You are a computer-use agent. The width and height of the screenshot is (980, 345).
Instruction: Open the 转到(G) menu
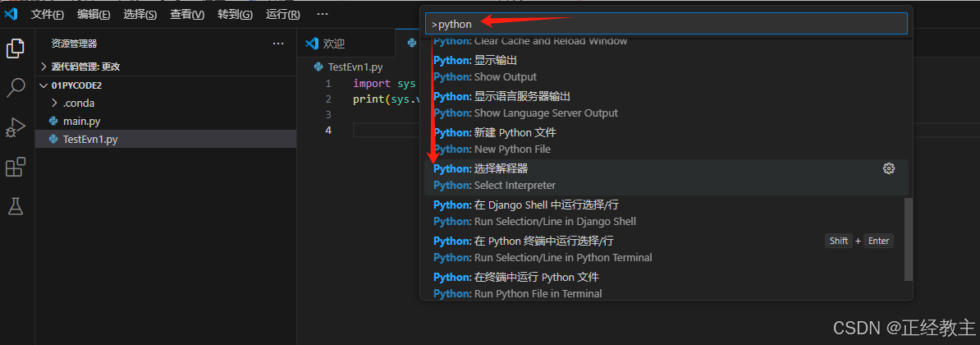(x=235, y=14)
